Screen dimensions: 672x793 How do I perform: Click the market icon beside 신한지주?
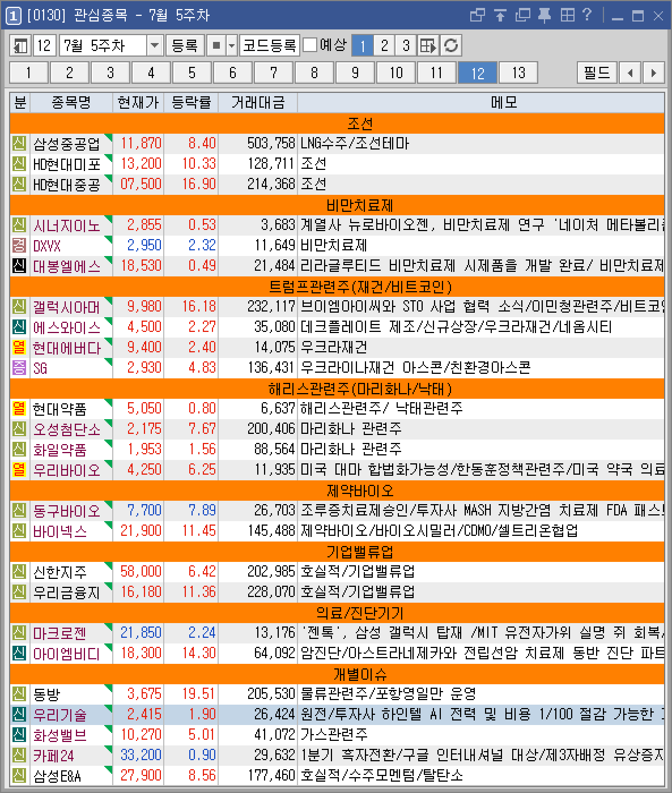[19, 572]
